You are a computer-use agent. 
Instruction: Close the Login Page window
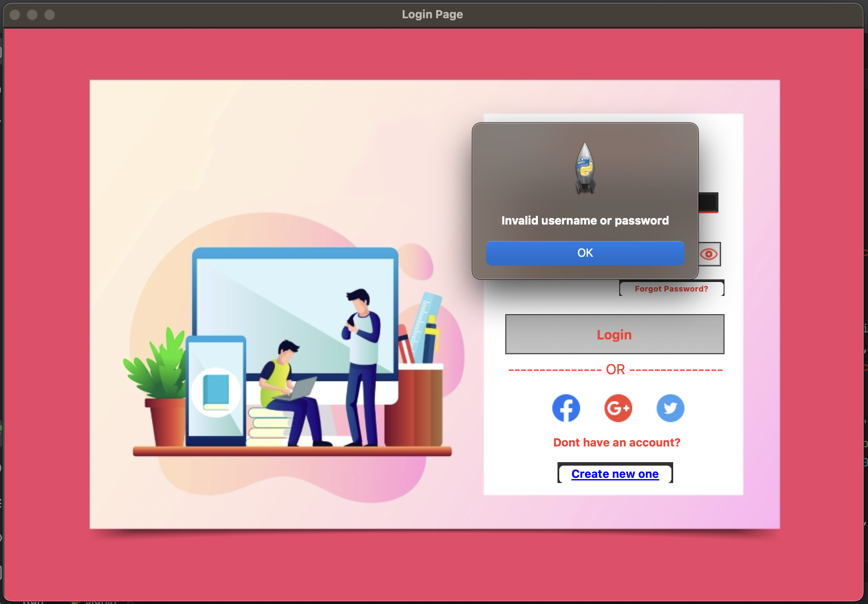point(15,15)
